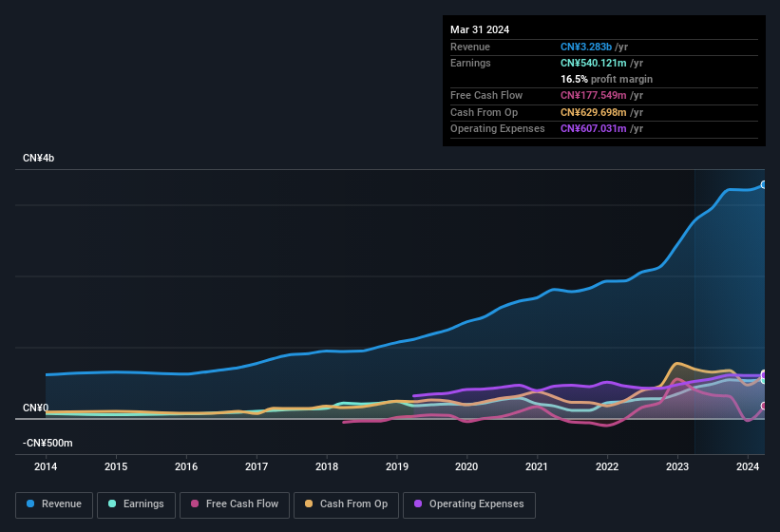Click the Cash From Op label in tooltip
The width and height of the screenshot is (780, 532).
[x=484, y=112]
